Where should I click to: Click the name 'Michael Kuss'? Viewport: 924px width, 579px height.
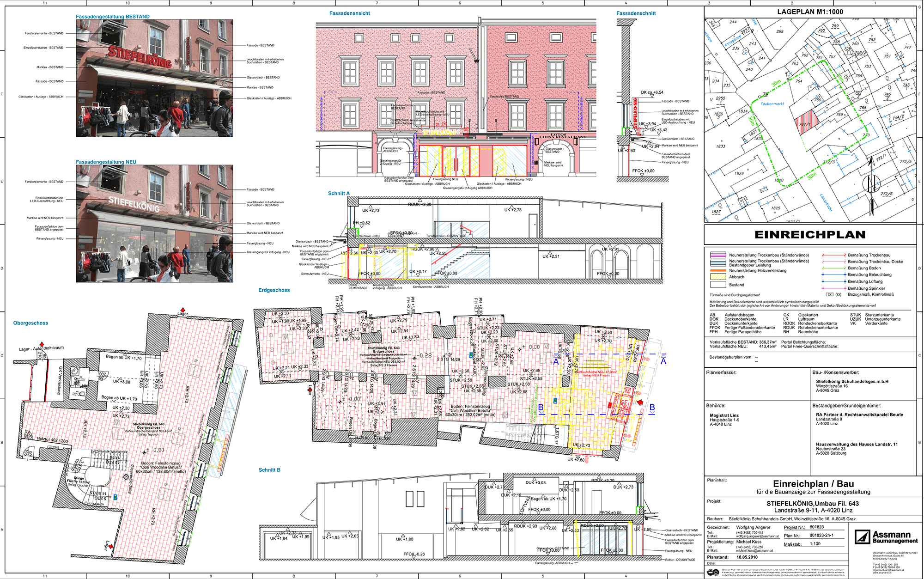pos(749,542)
